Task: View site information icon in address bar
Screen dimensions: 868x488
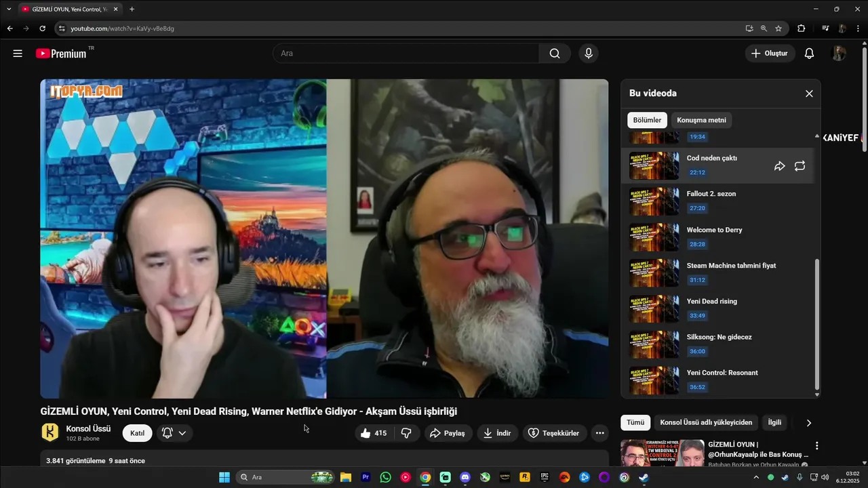Action: tap(62, 28)
